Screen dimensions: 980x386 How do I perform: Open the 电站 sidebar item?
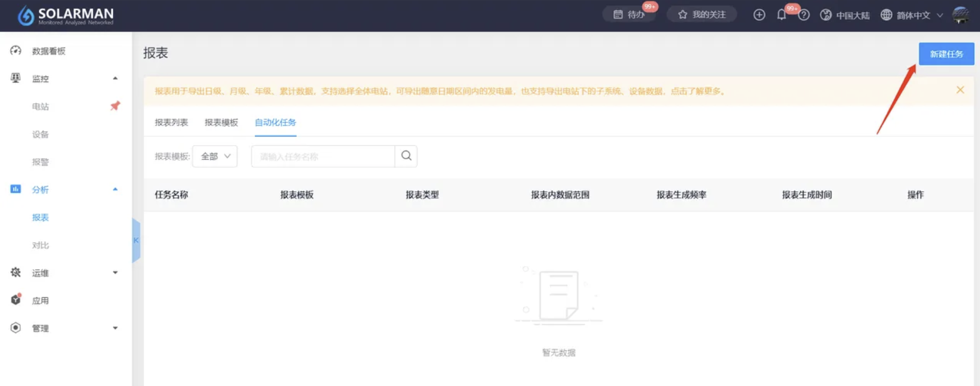tap(41, 106)
